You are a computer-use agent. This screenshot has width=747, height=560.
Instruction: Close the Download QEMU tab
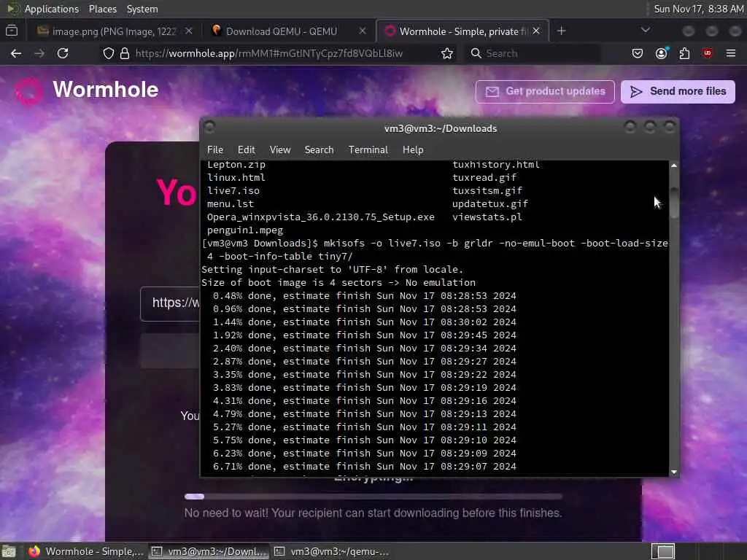click(x=363, y=31)
